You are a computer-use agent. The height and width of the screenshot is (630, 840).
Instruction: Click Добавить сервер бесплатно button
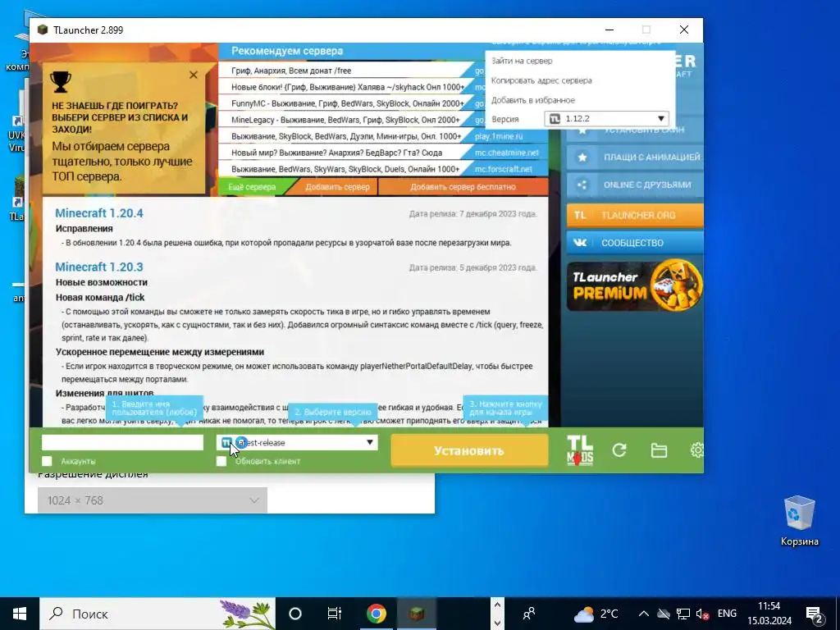pos(463,187)
